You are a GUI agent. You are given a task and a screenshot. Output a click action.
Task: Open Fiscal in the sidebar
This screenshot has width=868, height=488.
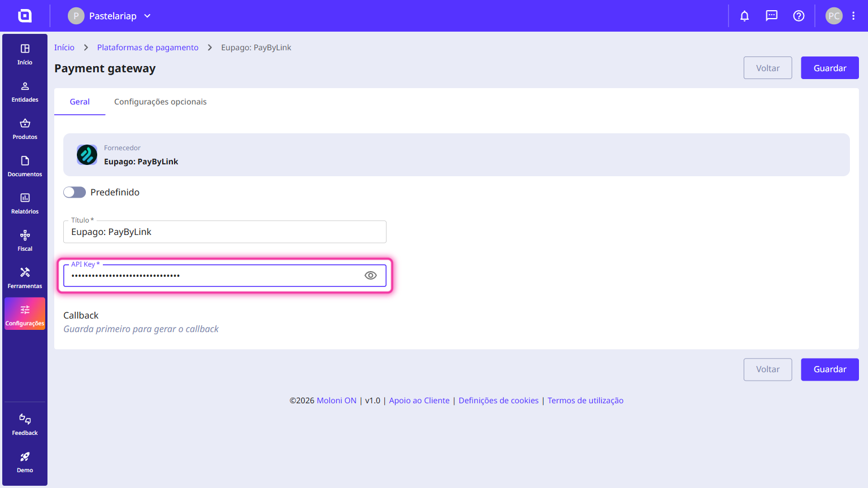(x=25, y=241)
